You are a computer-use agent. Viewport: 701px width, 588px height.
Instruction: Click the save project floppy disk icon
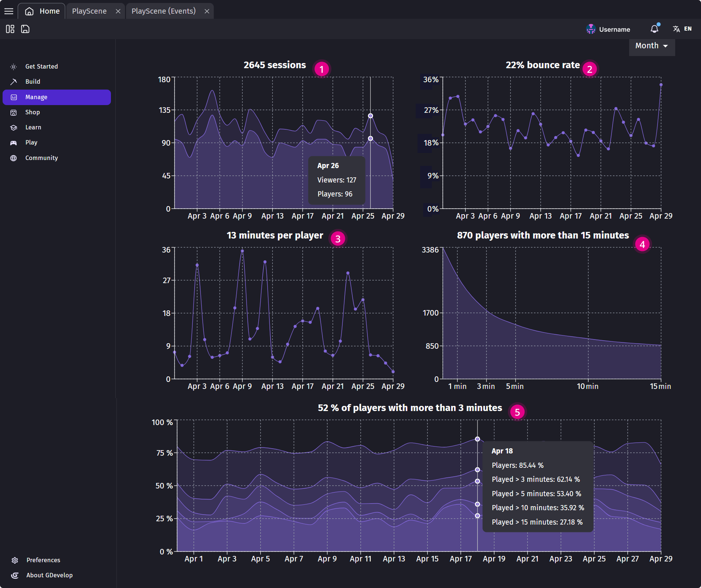(25, 29)
